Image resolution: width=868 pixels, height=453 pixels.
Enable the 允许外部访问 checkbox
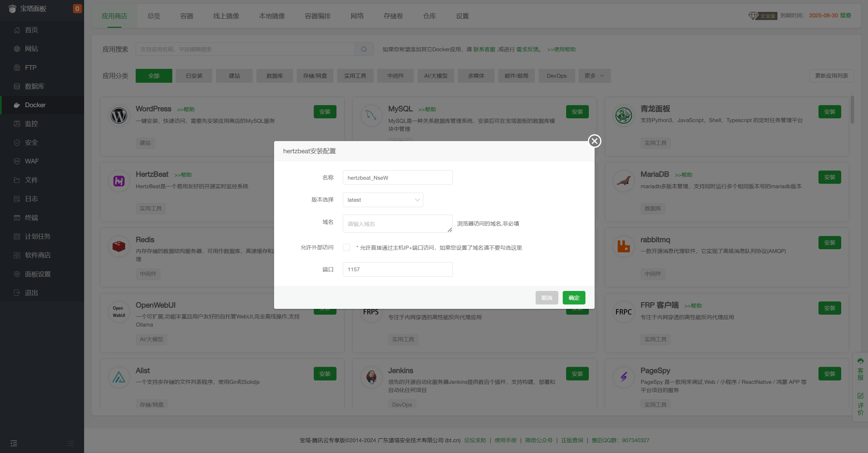346,248
